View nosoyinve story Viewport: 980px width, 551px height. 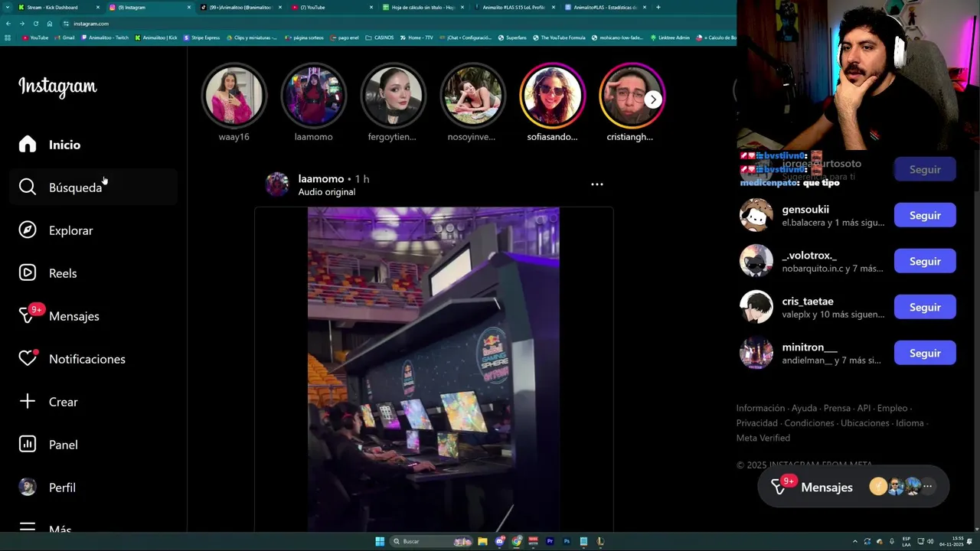point(472,96)
